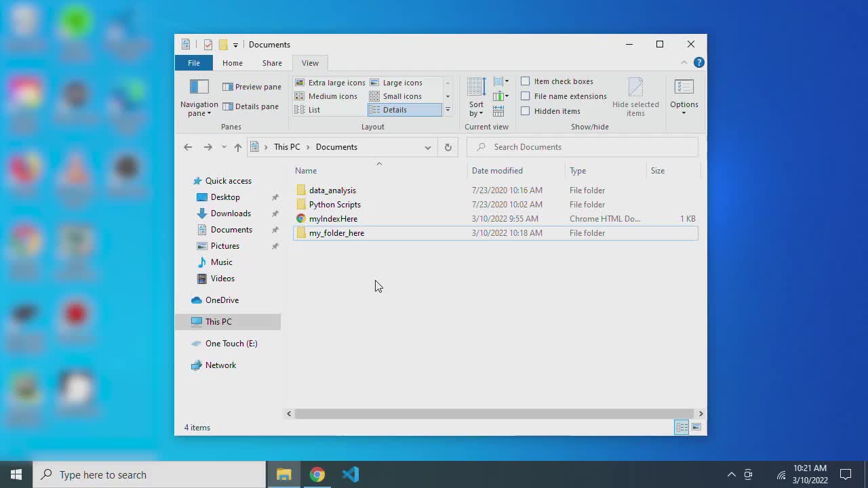868x488 pixels.
Task: Open Quick access in navigation pane
Action: pyautogui.click(x=229, y=181)
